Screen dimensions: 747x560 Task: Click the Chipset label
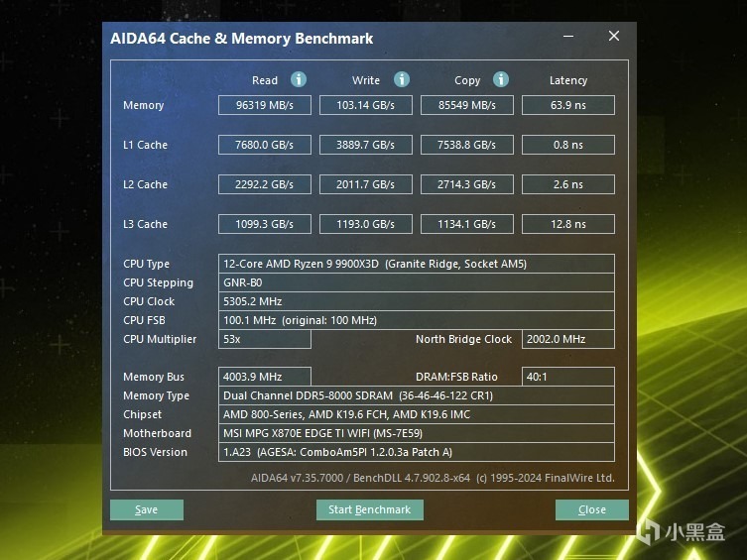click(143, 415)
